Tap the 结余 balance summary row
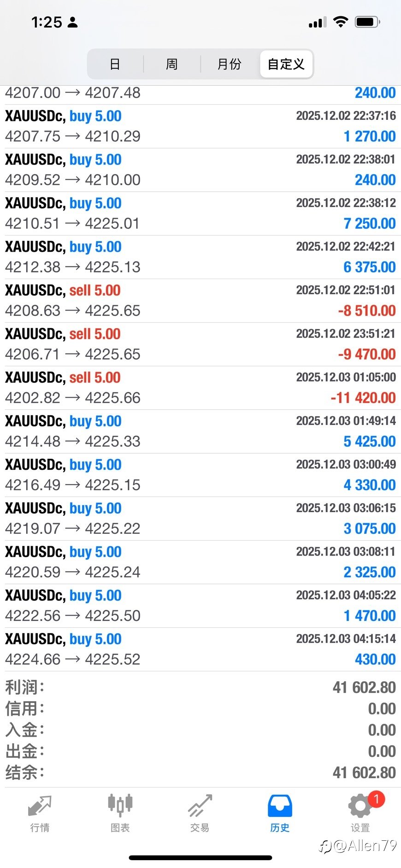 200,773
